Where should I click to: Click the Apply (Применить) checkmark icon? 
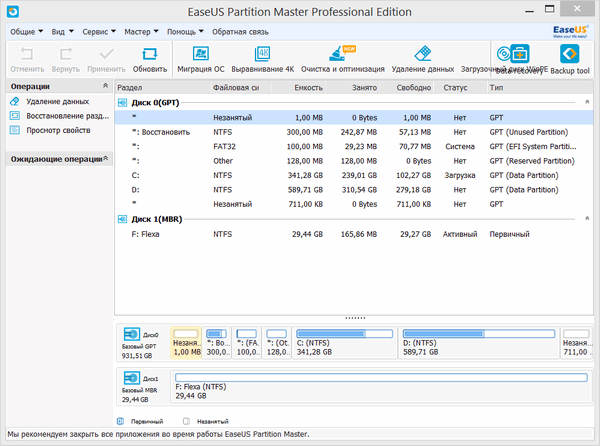coord(106,54)
